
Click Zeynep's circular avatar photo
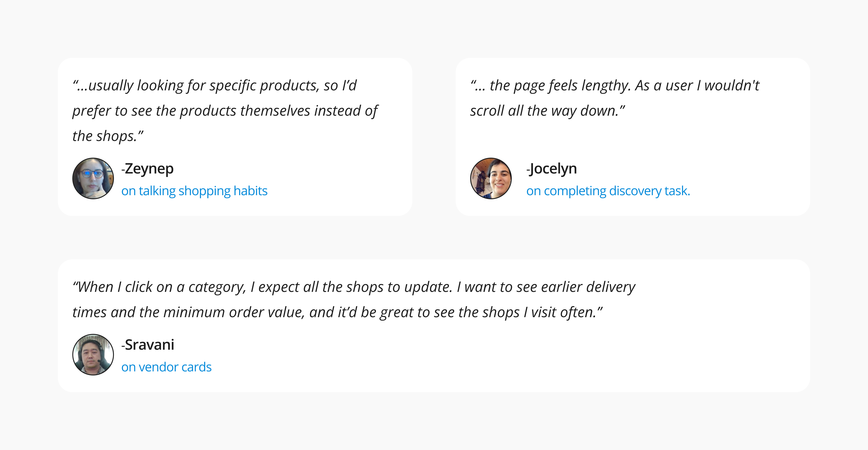click(x=93, y=178)
